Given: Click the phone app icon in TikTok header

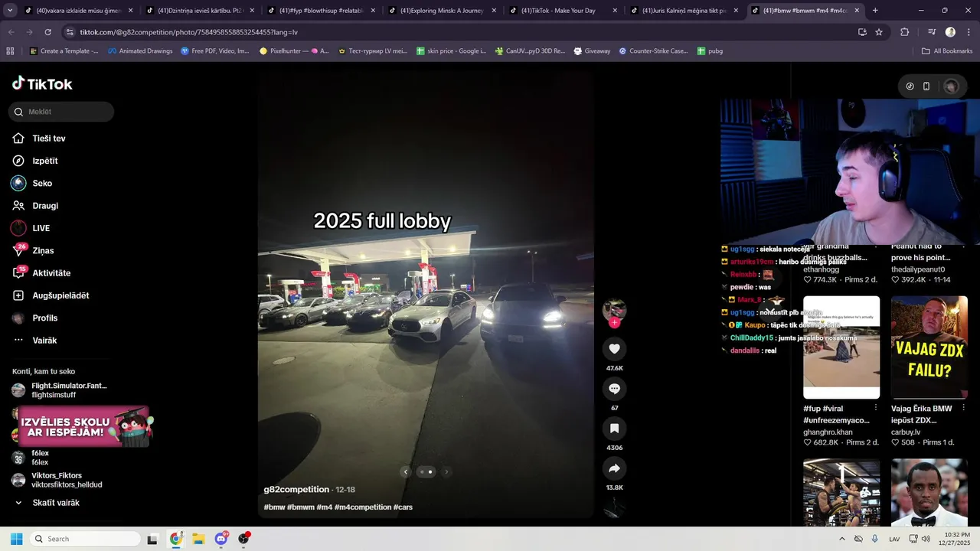Looking at the screenshot, I should click(926, 86).
